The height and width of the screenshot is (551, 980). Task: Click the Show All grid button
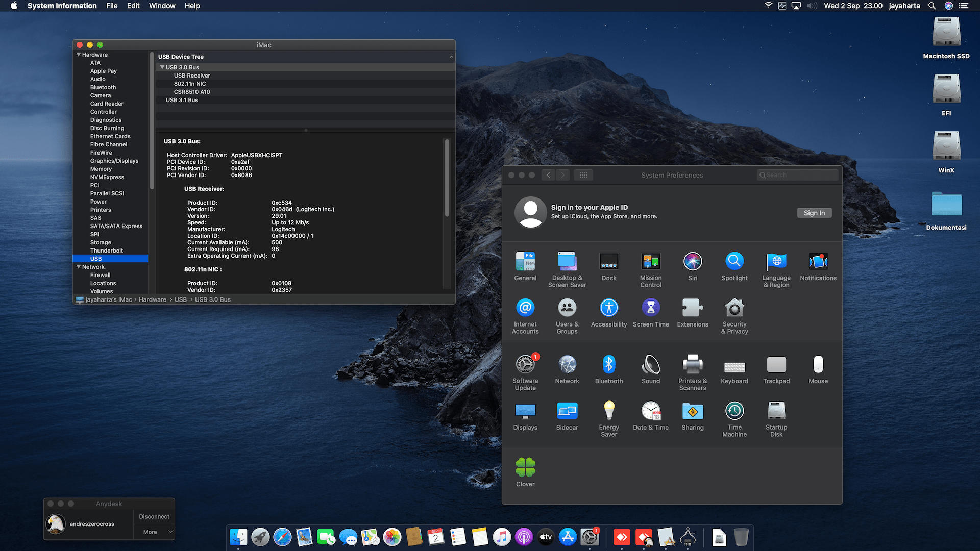click(583, 175)
